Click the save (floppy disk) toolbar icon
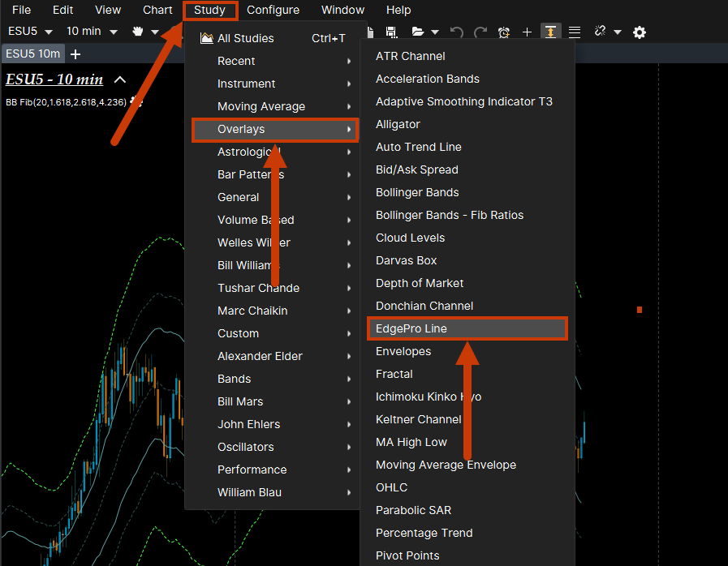Image resolution: width=728 pixels, height=566 pixels. [391, 32]
